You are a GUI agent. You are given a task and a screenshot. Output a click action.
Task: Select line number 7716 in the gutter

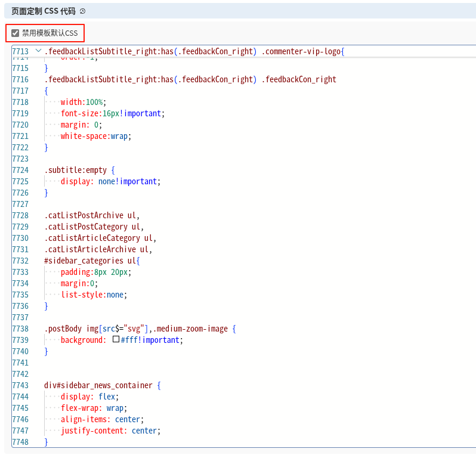(x=20, y=79)
